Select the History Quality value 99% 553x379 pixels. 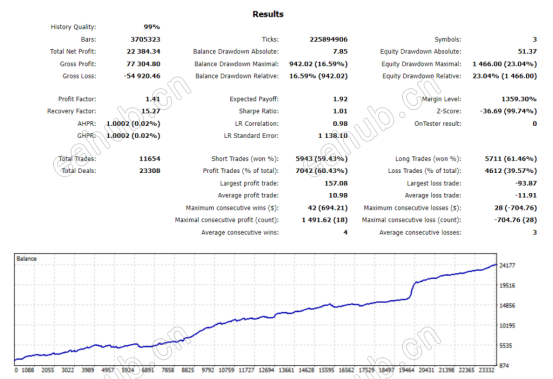point(152,27)
